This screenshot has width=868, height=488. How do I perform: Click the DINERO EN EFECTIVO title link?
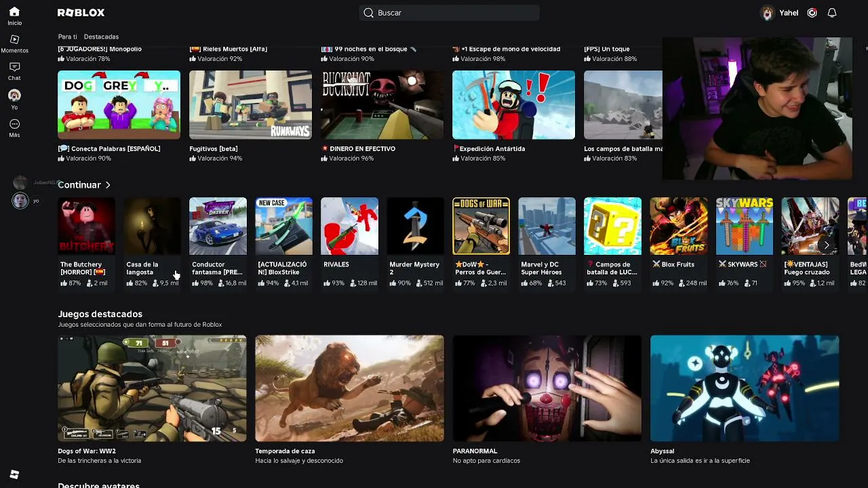tap(358, 148)
